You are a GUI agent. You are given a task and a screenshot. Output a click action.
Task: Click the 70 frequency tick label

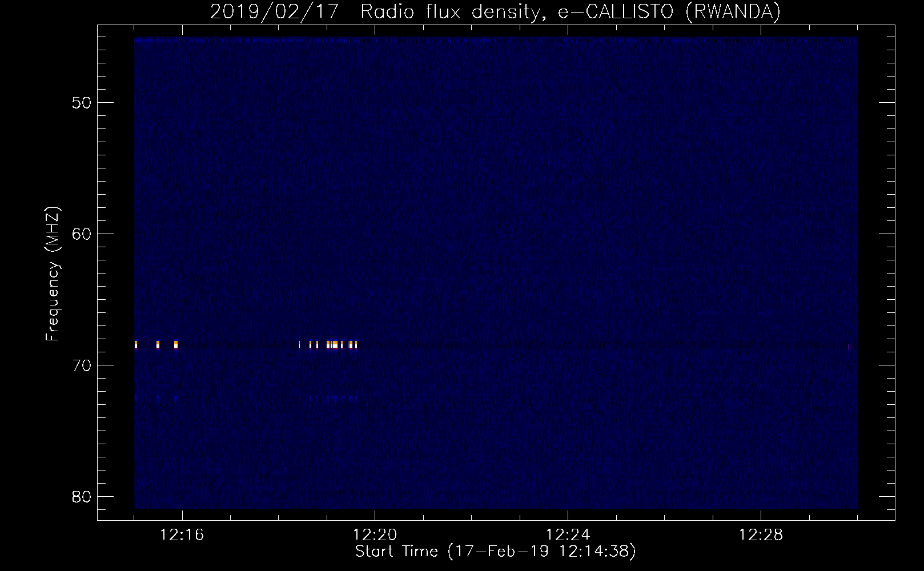(82, 365)
